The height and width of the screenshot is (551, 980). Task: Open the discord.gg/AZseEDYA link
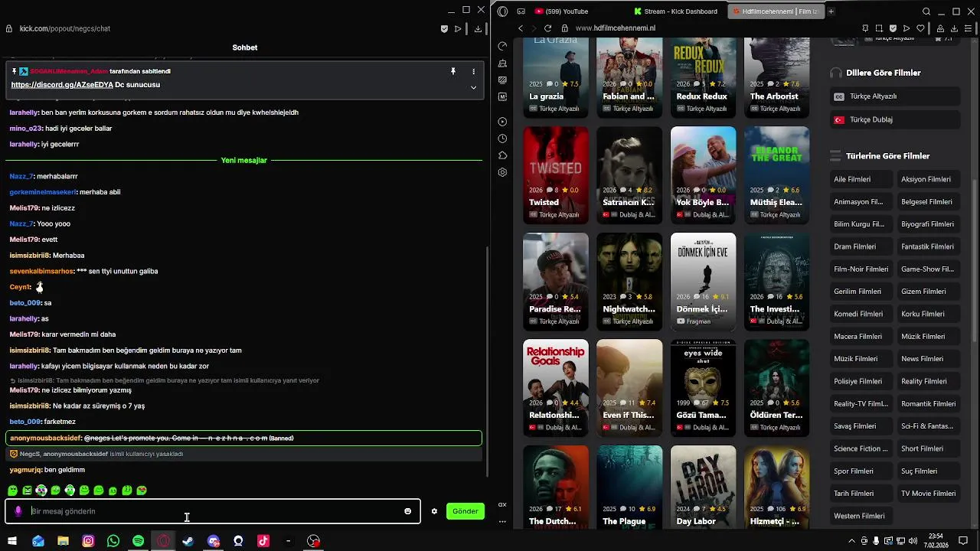(62, 84)
